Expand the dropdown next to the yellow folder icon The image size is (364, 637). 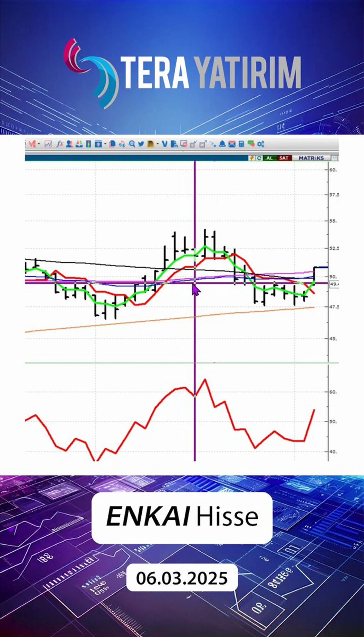[158, 144]
